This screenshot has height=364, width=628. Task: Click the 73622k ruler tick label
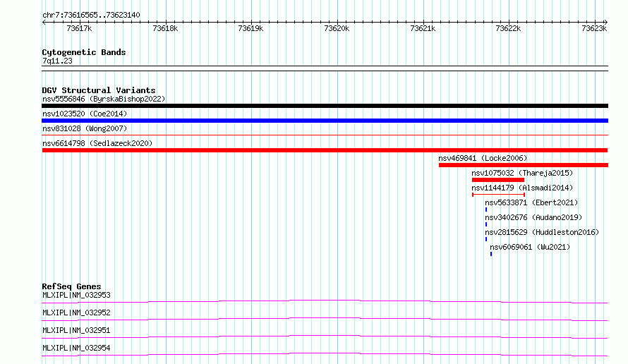click(508, 28)
